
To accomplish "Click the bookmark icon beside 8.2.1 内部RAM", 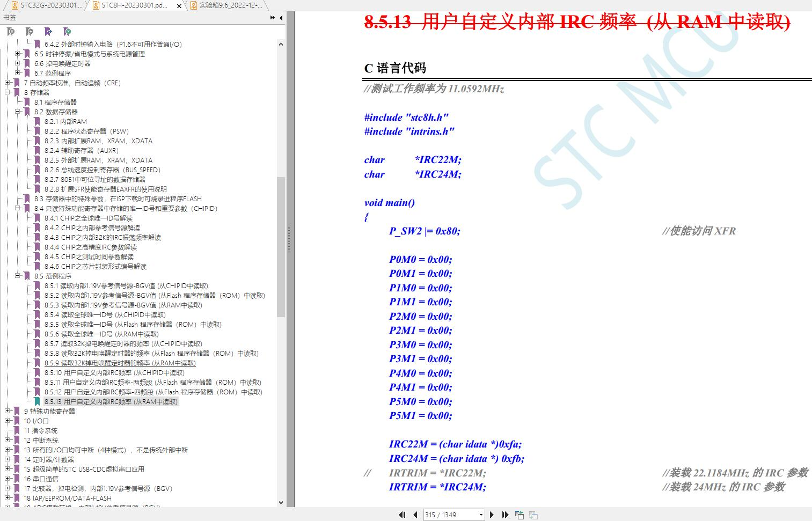I will tap(38, 122).
